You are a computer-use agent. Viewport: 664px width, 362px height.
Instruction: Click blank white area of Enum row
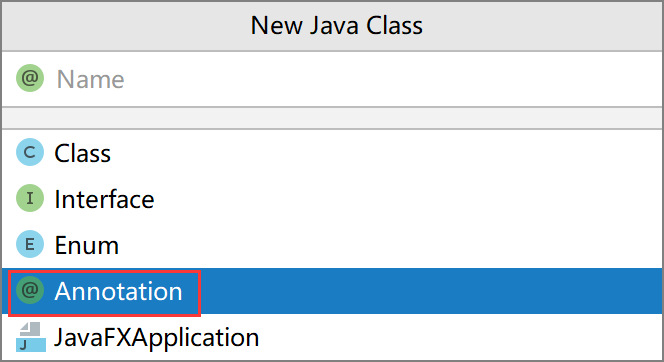click(381, 245)
